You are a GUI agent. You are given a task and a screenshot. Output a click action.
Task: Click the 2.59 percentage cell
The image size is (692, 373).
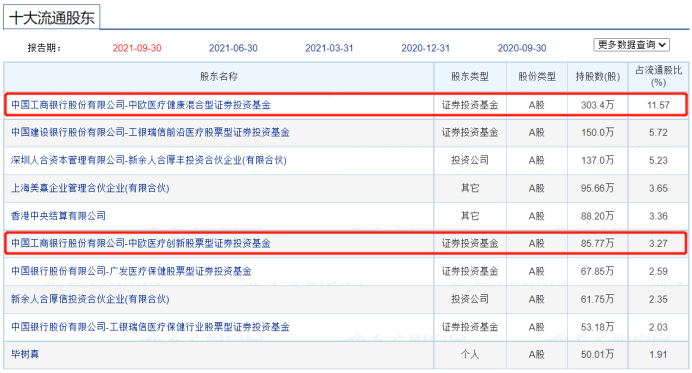coord(658,271)
